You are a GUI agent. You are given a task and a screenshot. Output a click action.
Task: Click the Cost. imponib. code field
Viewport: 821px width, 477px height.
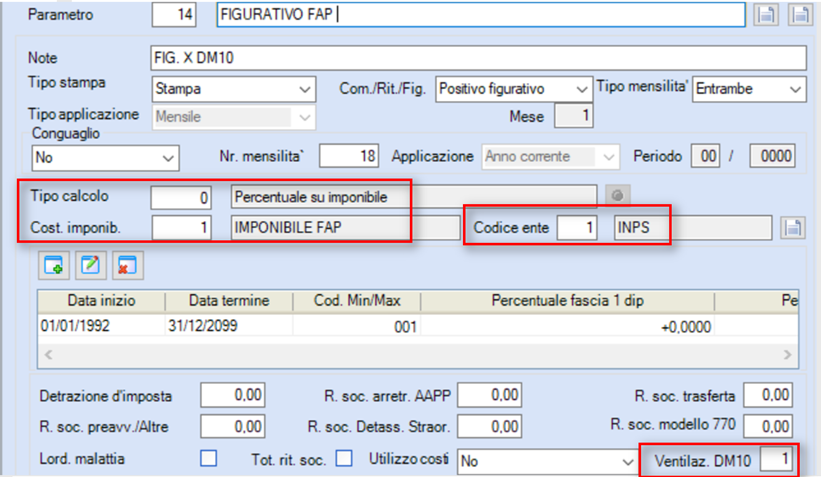click(x=181, y=228)
